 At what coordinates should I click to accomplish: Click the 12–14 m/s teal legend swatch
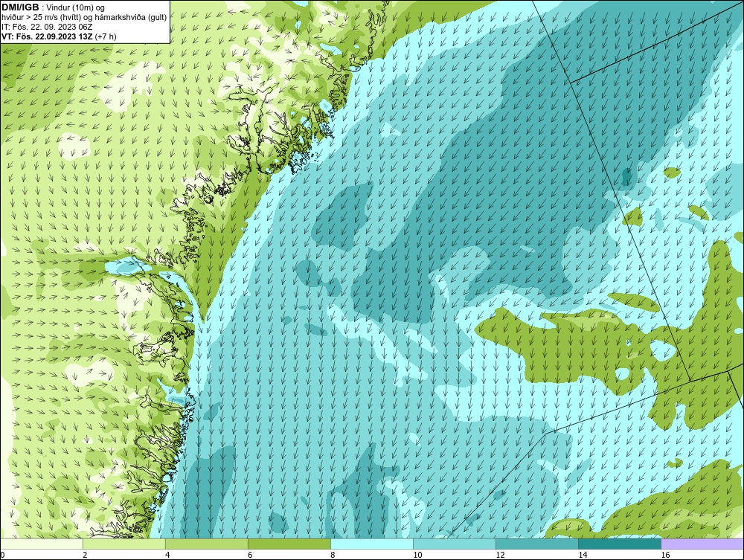point(537,544)
